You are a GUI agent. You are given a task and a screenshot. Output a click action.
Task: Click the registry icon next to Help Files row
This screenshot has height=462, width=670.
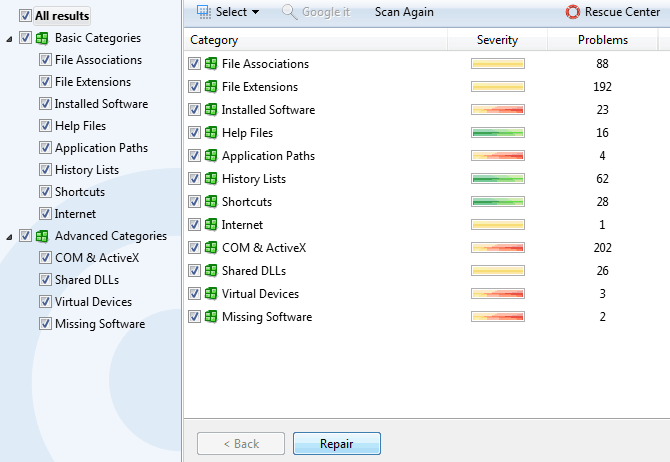[x=211, y=133]
